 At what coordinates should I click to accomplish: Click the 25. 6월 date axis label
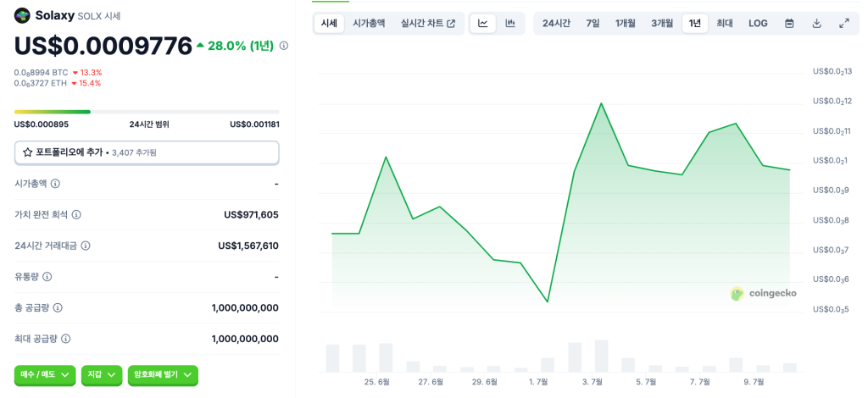[377, 382]
